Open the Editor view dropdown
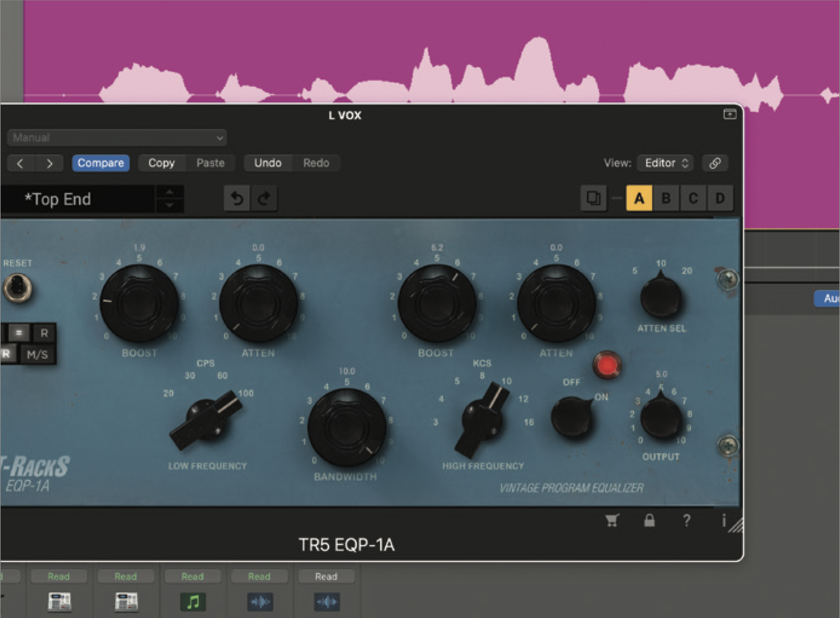840x618 pixels. [x=664, y=163]
